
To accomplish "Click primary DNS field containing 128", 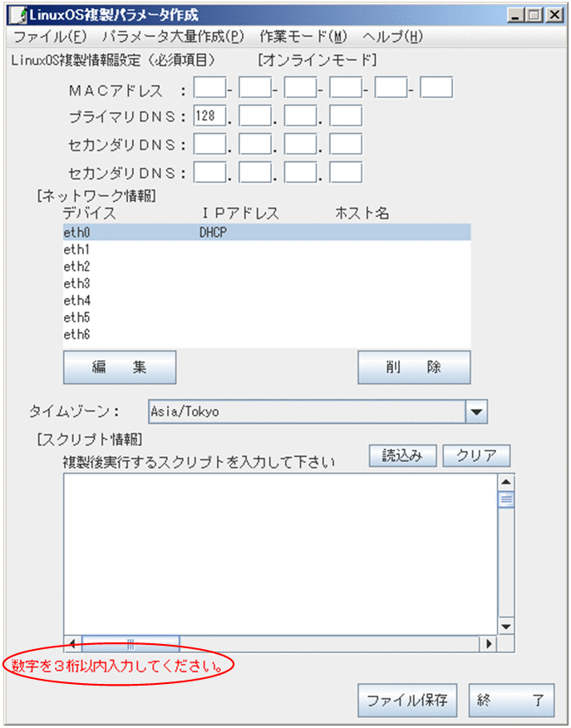I will pyautogui.click(x=209, y=116).
